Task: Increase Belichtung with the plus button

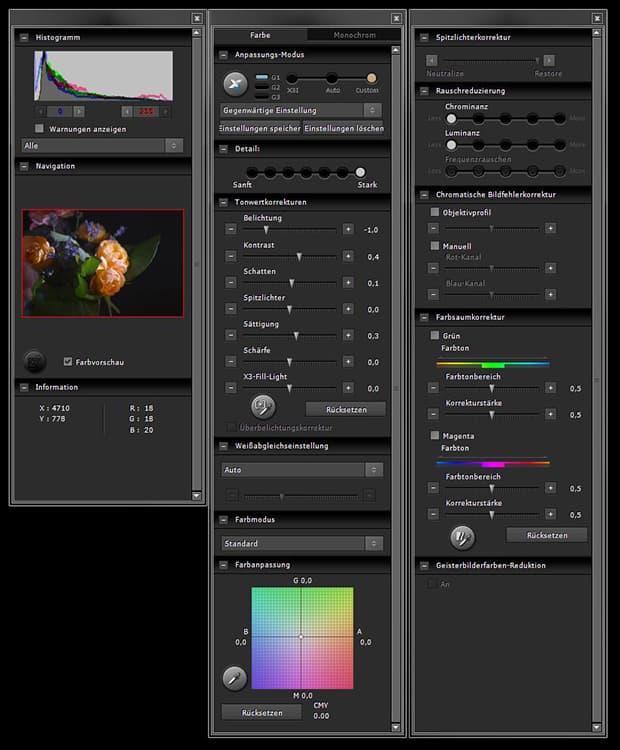Action: pyautogui.click(x=348, y=229)
